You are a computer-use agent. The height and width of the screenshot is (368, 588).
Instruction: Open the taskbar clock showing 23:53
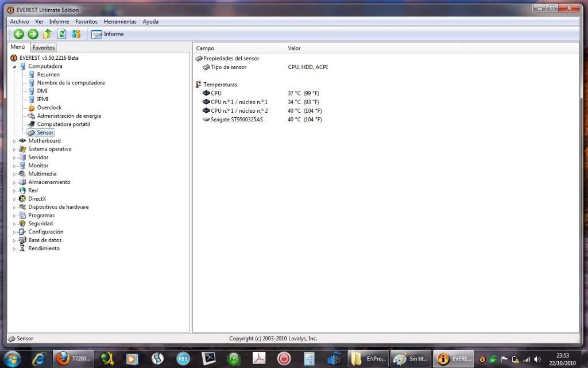coord(563,359)
